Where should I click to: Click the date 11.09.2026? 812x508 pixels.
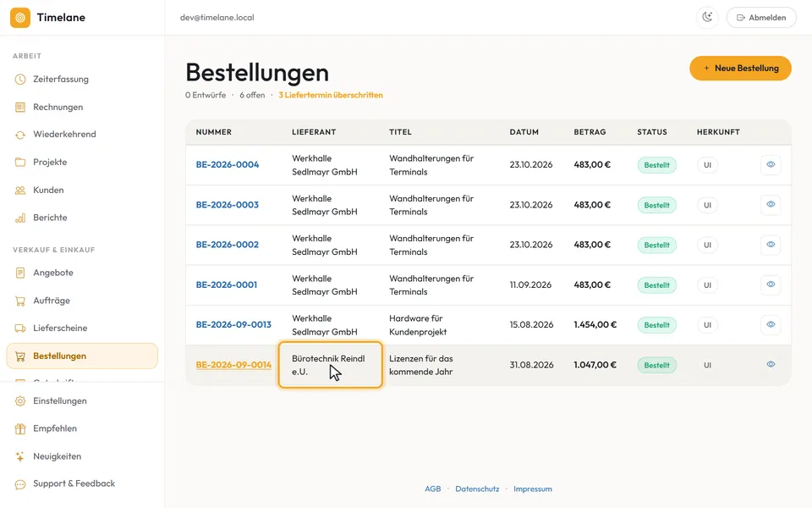(530, 285)
